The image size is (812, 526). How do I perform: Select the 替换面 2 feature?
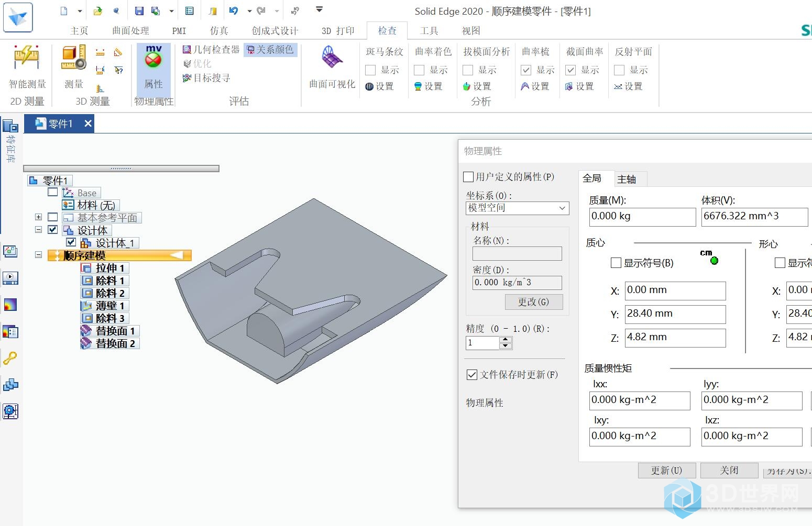click(109, 343)
